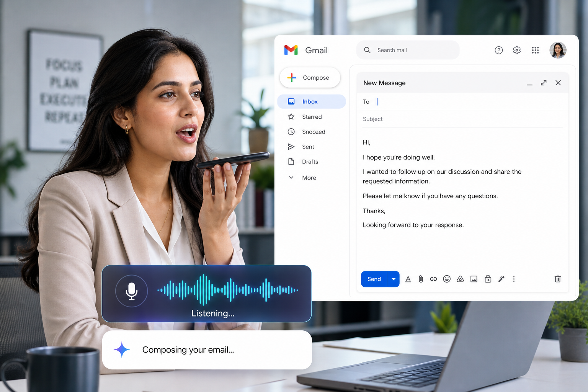Insert a photo with the image icon

tap(474, 279)
